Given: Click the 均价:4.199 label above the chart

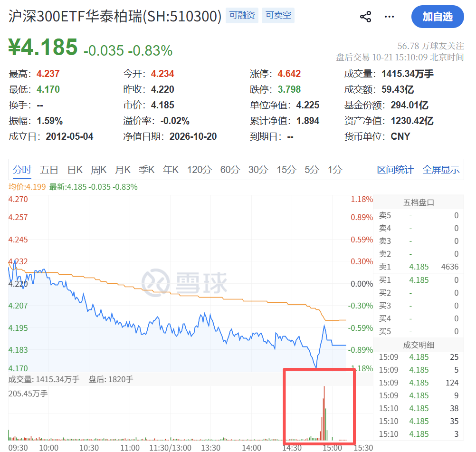Looking at the screenshot, I should tap(27, 187).
